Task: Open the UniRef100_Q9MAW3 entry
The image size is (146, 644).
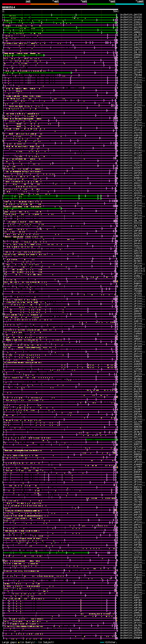Action: click(131, 55)
